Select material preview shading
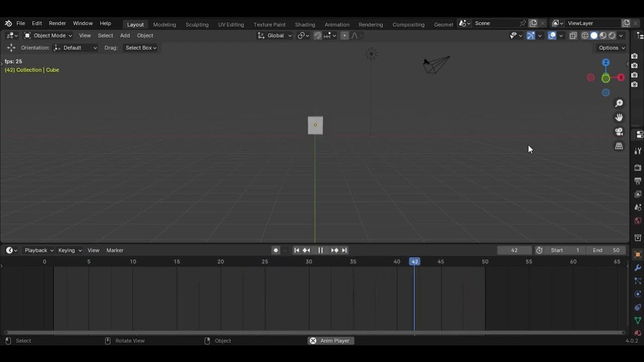 pyautogui.click(x=603, y=36)
